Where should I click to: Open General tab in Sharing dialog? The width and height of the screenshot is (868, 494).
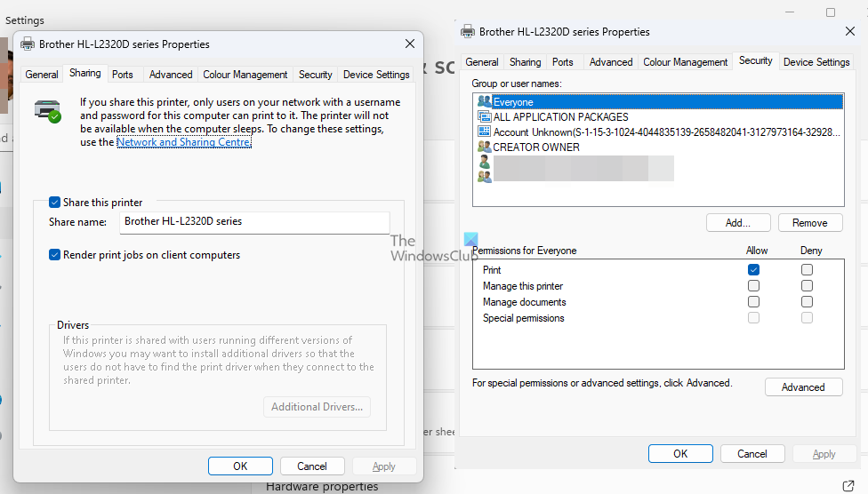[x=42, y=75]
